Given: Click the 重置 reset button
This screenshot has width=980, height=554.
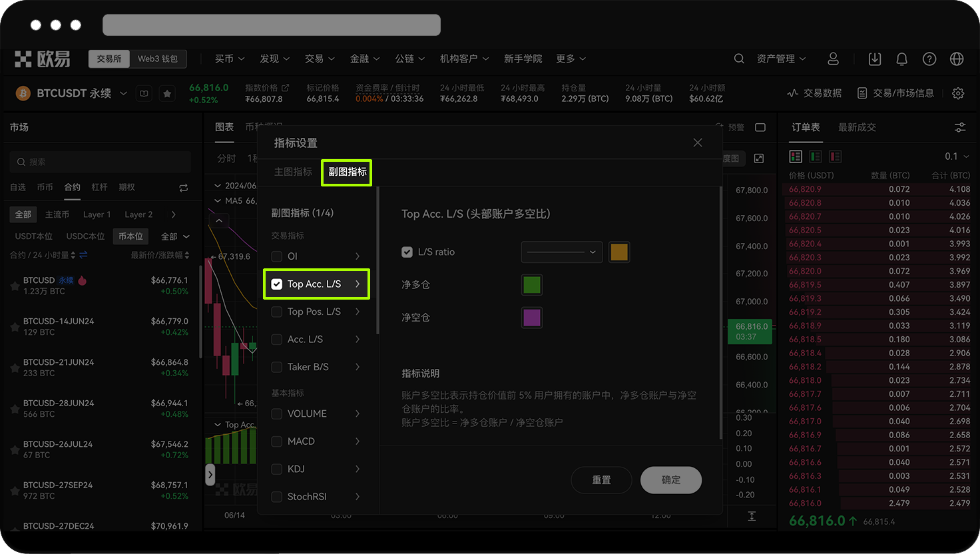Looking at the screenshot, I should point(601,480).
